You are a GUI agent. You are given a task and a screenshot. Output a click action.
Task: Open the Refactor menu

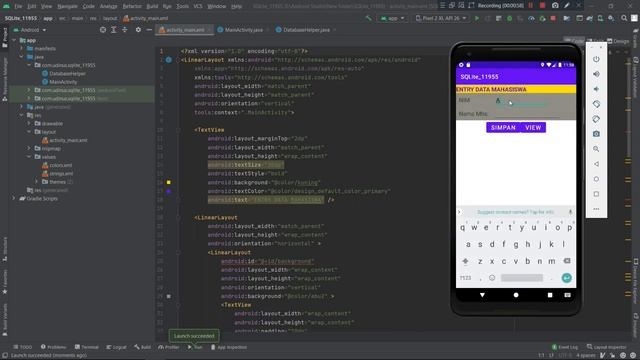pos(132,7)
